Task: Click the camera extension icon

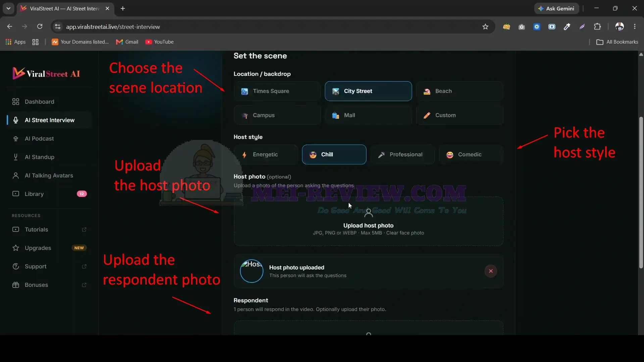Action: pos(522,27)
